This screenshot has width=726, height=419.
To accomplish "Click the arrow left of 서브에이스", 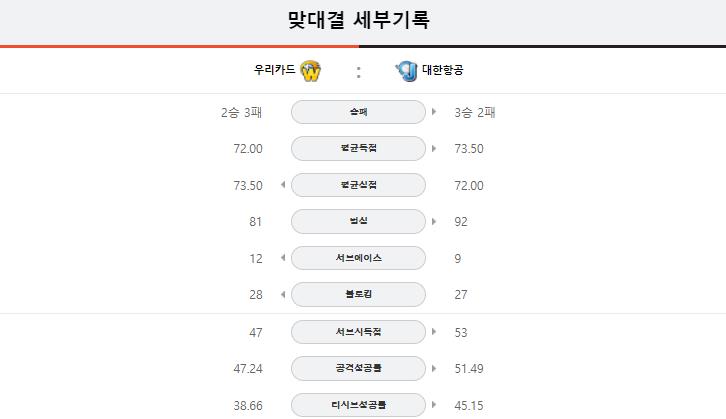I will [x=283, y=258].
